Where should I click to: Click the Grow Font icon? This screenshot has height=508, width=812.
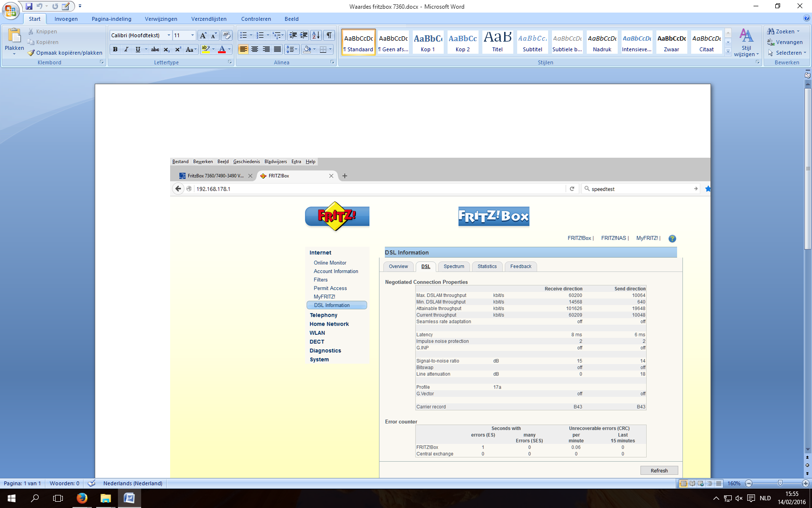pos(203,35)
